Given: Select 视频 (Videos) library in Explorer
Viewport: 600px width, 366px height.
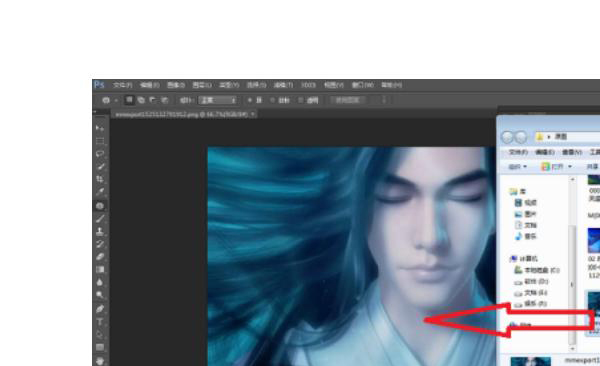Looking at the screenshot, I should coord(526,203).
